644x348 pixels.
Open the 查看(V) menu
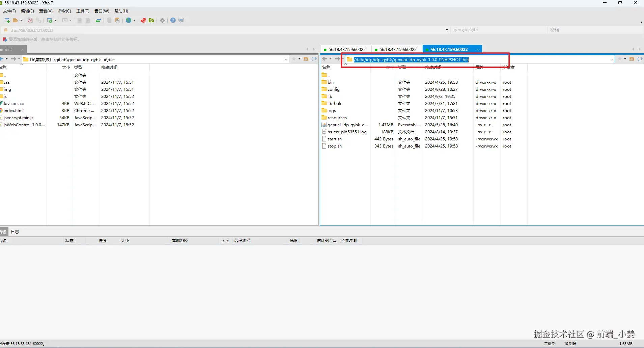[x=46, y=11]
